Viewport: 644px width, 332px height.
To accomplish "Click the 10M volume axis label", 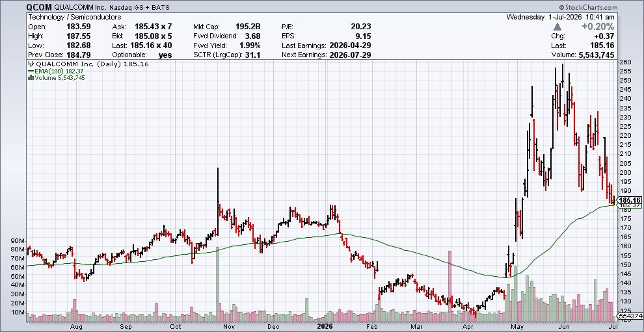I will click(19, 313).
